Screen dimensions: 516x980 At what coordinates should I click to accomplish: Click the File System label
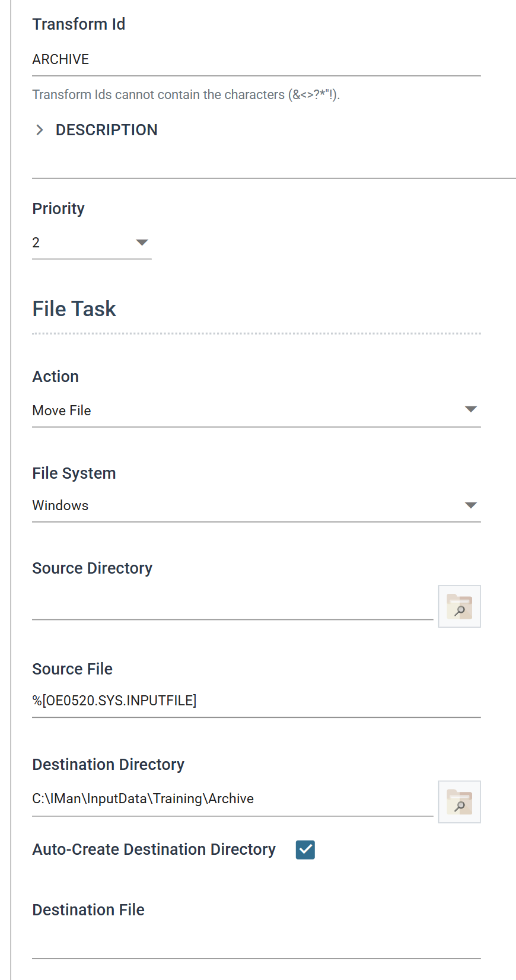[x=74, y=473]
